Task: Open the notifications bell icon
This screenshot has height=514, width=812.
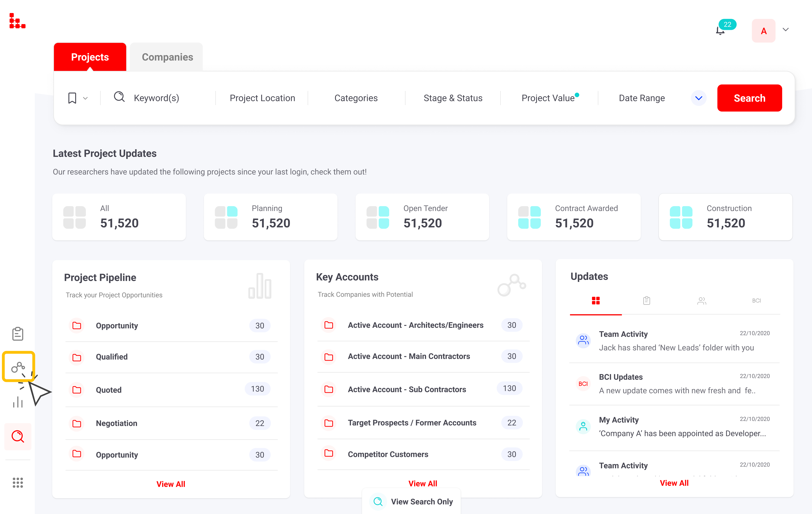Action: coord(720,31)
